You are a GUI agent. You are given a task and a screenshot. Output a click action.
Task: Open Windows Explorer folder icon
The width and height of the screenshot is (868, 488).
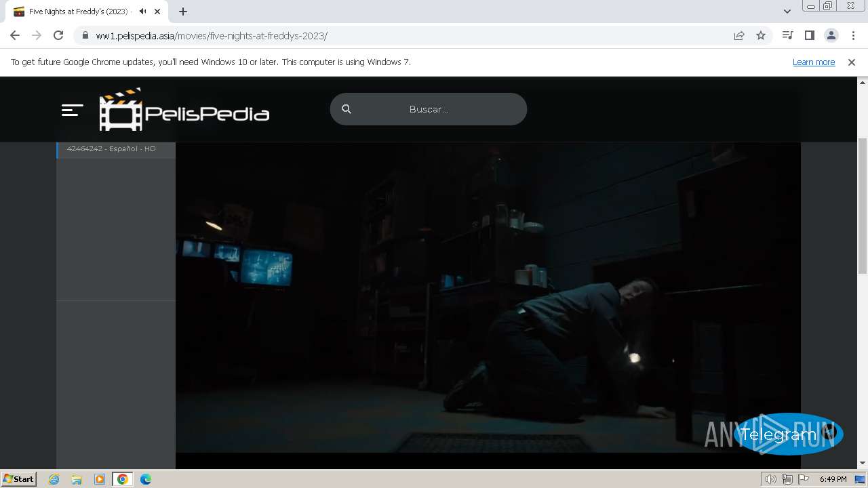(77, 479)
